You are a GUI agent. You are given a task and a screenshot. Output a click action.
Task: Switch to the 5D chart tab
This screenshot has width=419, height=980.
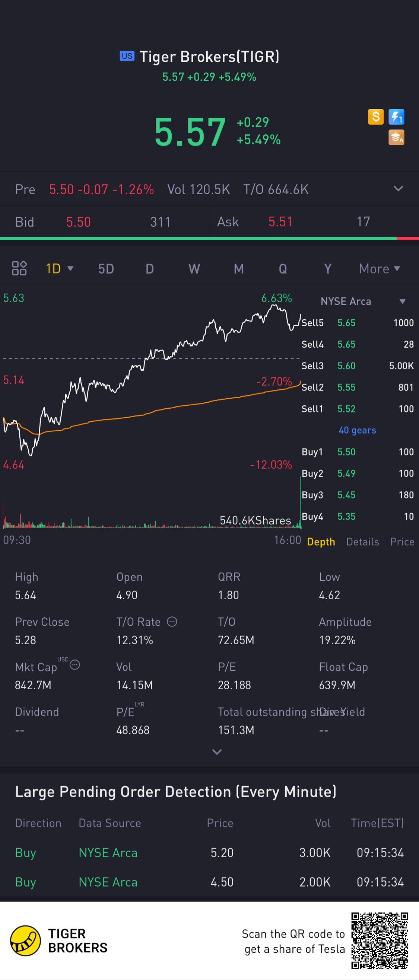click(x=106, y=269)
